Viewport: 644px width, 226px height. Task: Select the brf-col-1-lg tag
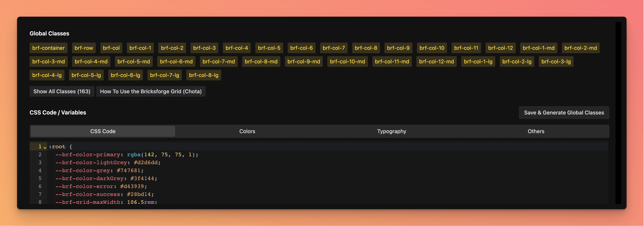478,61
